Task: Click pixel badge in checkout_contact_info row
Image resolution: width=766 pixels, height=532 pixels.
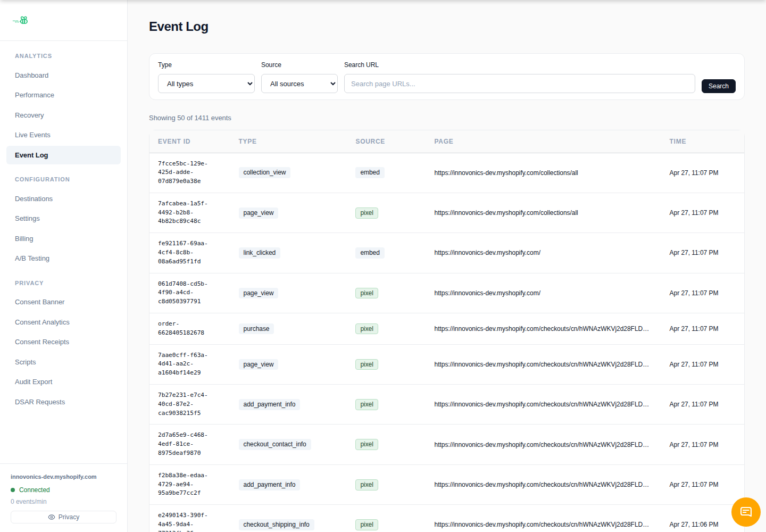Action: click(367, 444)
